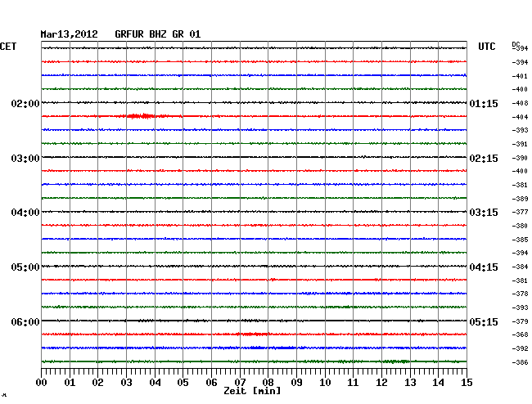Click the DC offset value -408
Viewport: 532px width, 404px height.
(520, 103)
